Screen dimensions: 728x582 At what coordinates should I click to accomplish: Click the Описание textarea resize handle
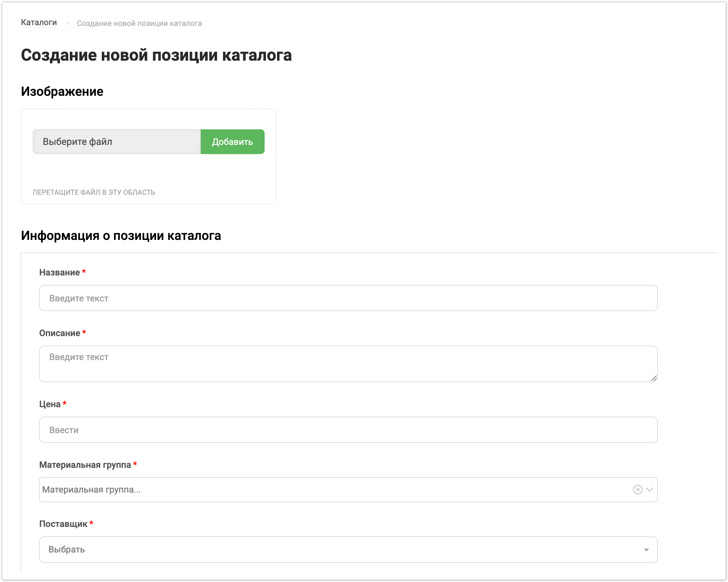[653, 378]
